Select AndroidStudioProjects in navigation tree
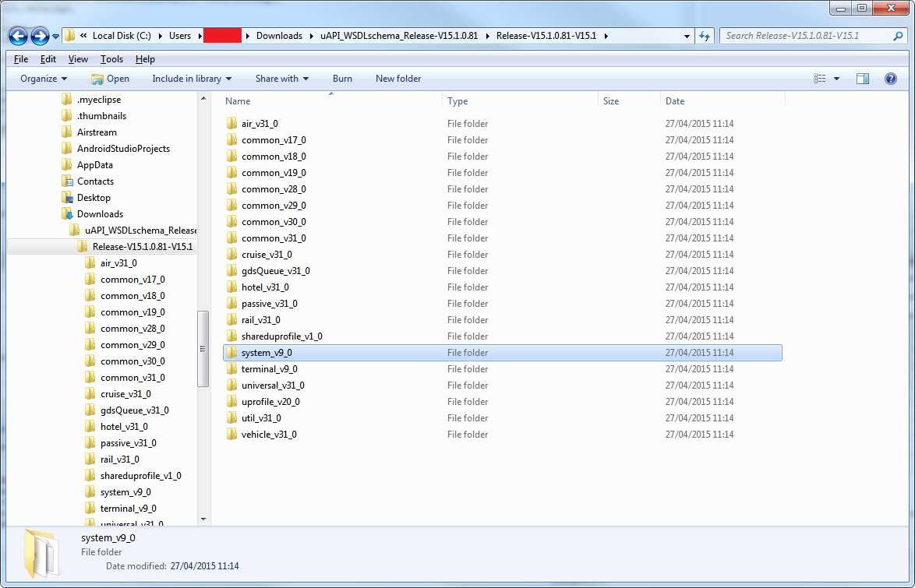915x588 pixels. click(x=123, y=149)
